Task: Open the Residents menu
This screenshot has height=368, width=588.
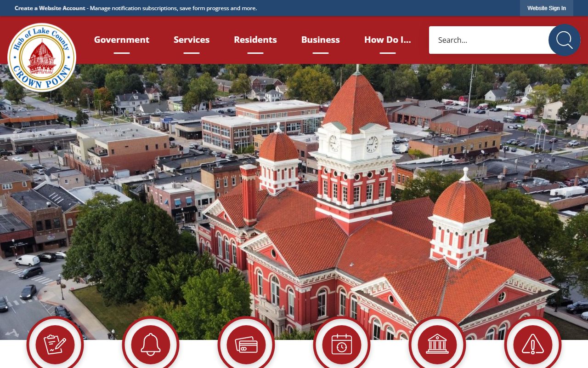Action: coord(255,40)
